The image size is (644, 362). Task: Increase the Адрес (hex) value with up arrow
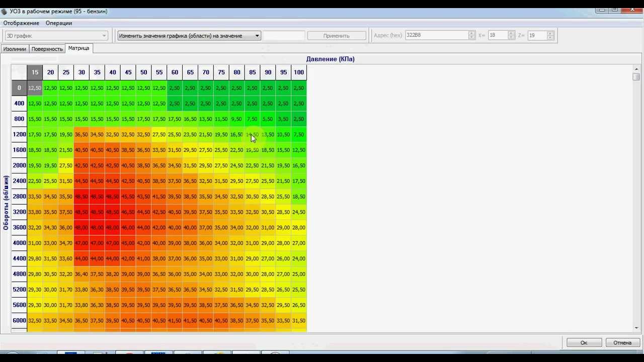(x=471, y=33)
